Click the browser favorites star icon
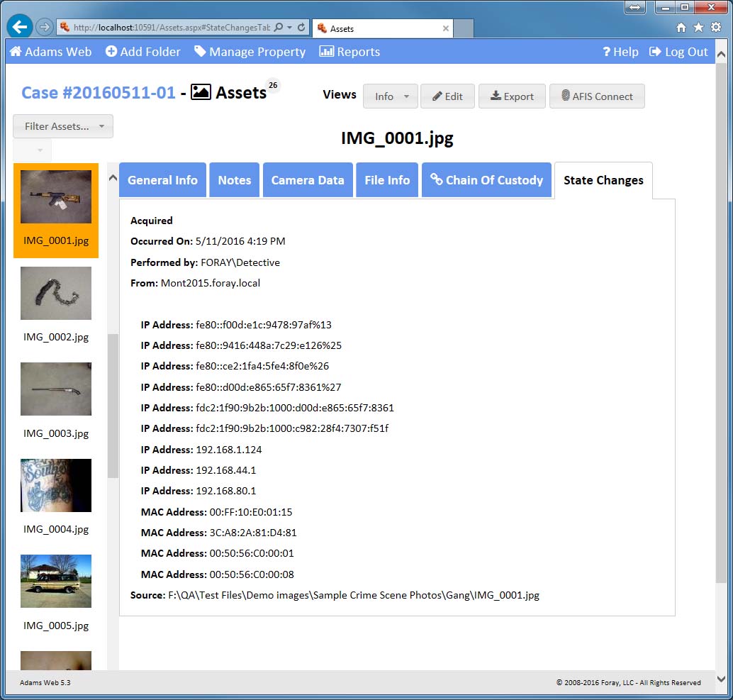 (x=698, y=28)
